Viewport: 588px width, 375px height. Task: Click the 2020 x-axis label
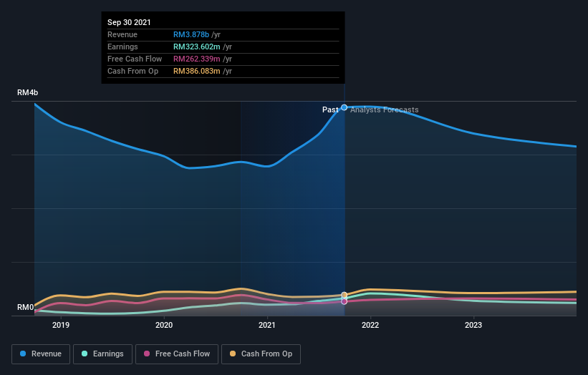click(164, 325)
